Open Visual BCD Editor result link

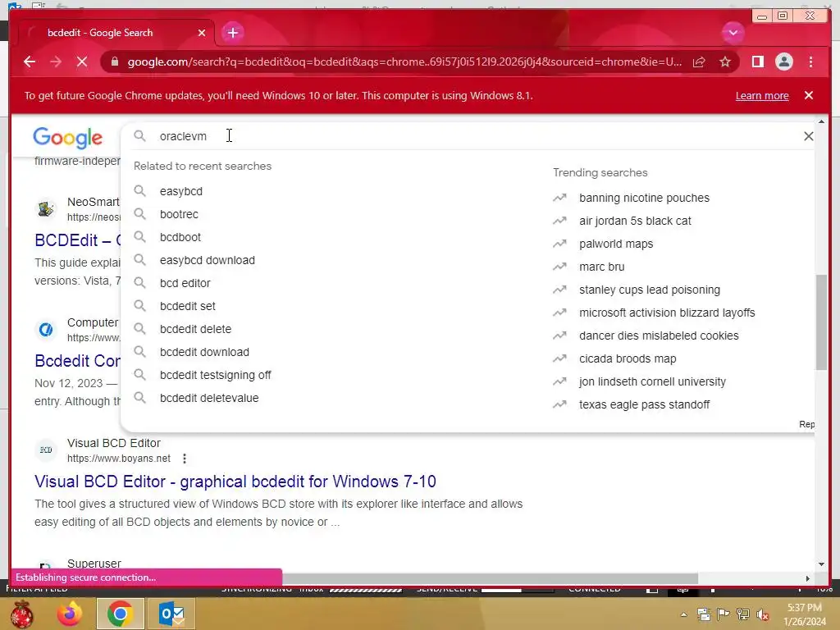pyautogui.click(x=235, y=482)
